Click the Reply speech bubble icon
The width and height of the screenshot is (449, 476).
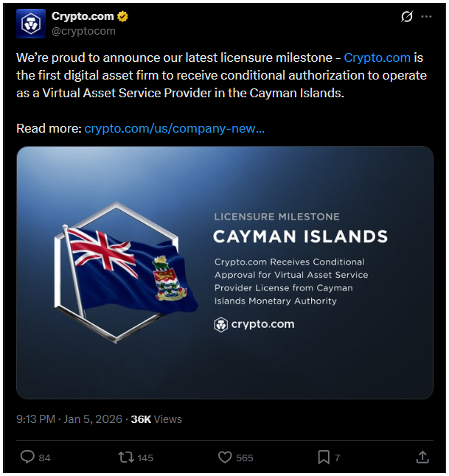coord(27,457)
